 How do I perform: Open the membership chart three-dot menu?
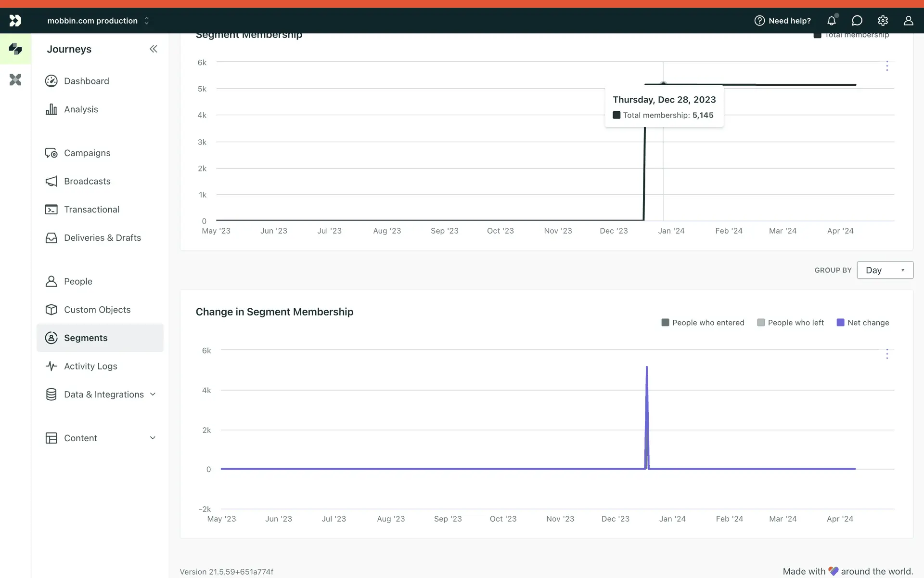point(887,66)
